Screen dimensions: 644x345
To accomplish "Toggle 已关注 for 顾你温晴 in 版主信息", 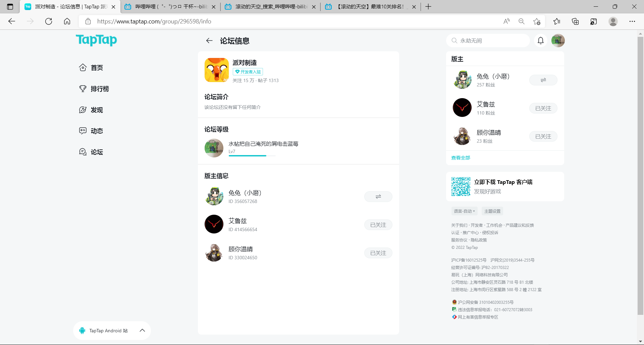I will [x=378, y=253].
